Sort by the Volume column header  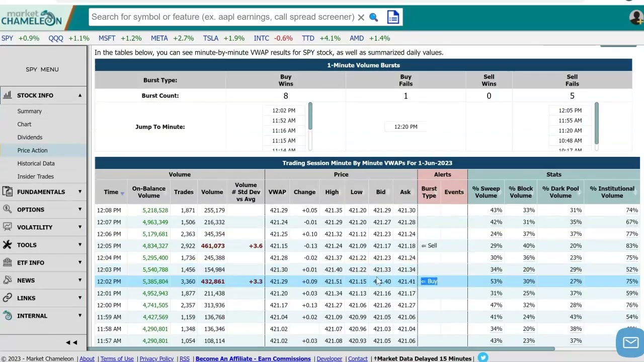212,192
